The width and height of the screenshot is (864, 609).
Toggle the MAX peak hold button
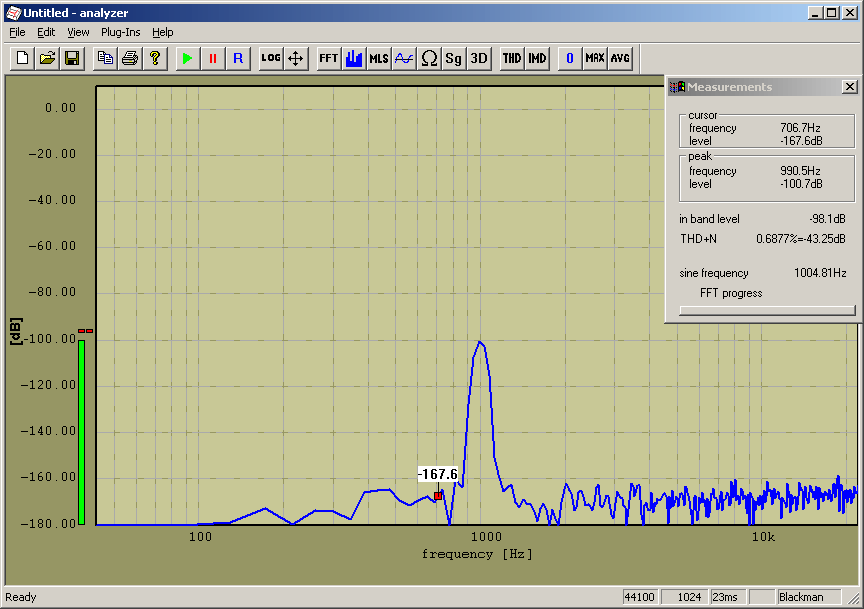tap(595, 58)
